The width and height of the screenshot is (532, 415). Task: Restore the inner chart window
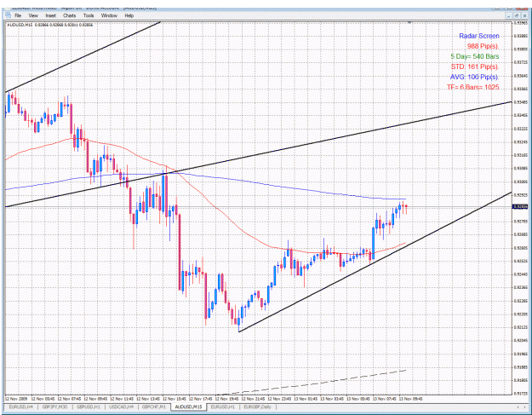pos(517,15)
